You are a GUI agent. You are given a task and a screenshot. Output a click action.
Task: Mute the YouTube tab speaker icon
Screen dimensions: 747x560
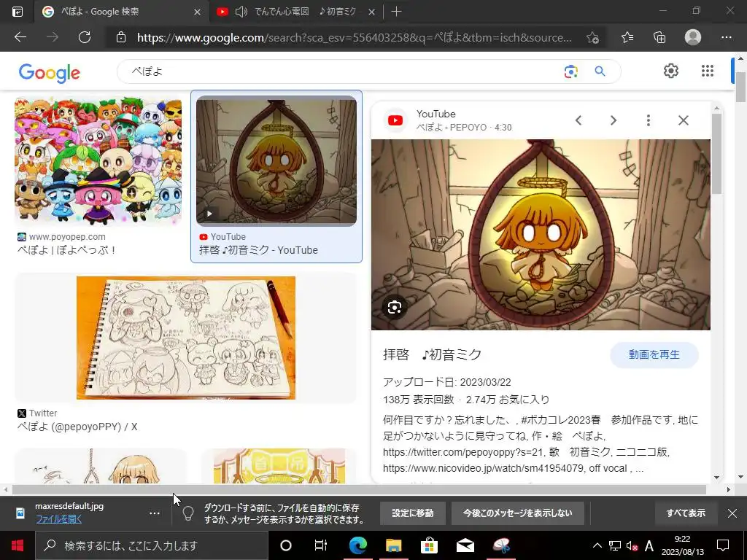coord(241,12)
